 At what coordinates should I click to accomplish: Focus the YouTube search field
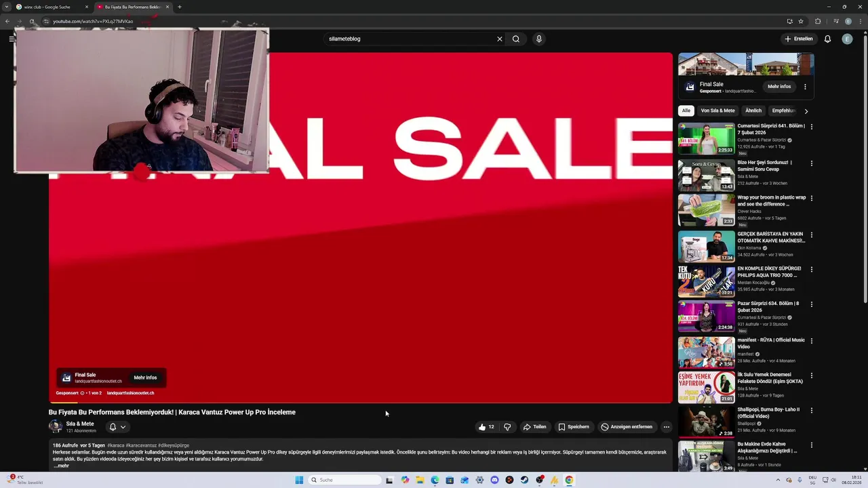(410, 39)
